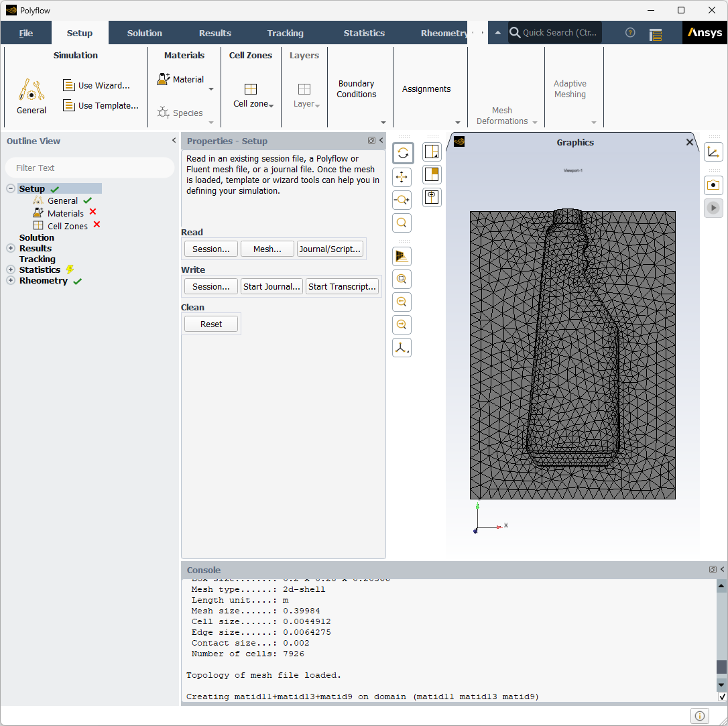Expand the Results tree node
728x726 pixels.
(x=11, y=248)
